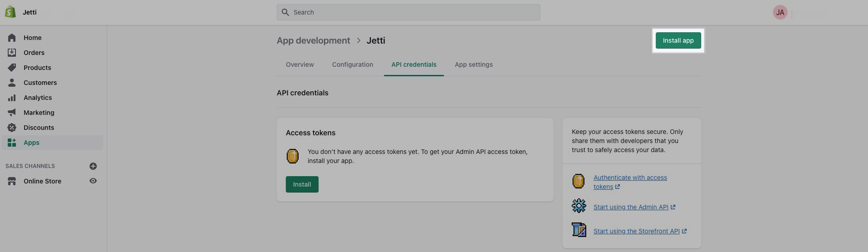Click the search input field
Viewport: 868px width, 252px height.
pos(409,12)
